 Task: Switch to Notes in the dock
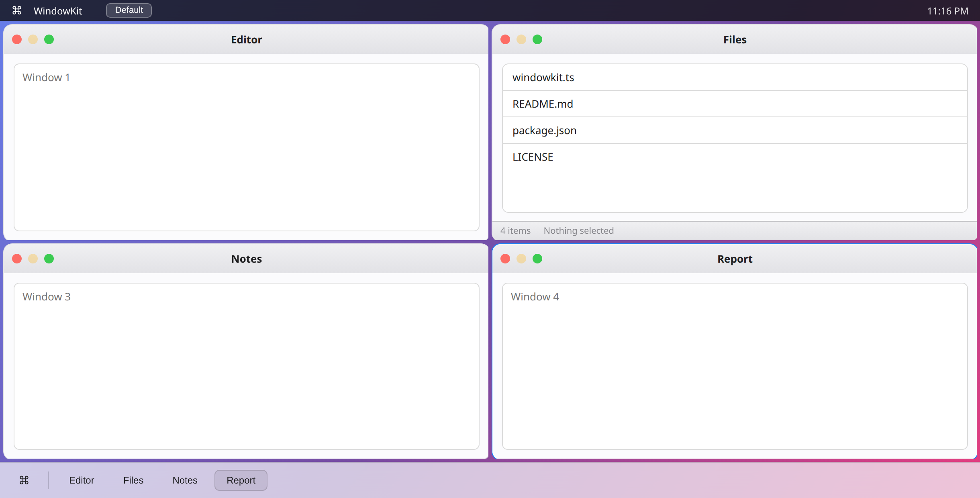(185, 480)
